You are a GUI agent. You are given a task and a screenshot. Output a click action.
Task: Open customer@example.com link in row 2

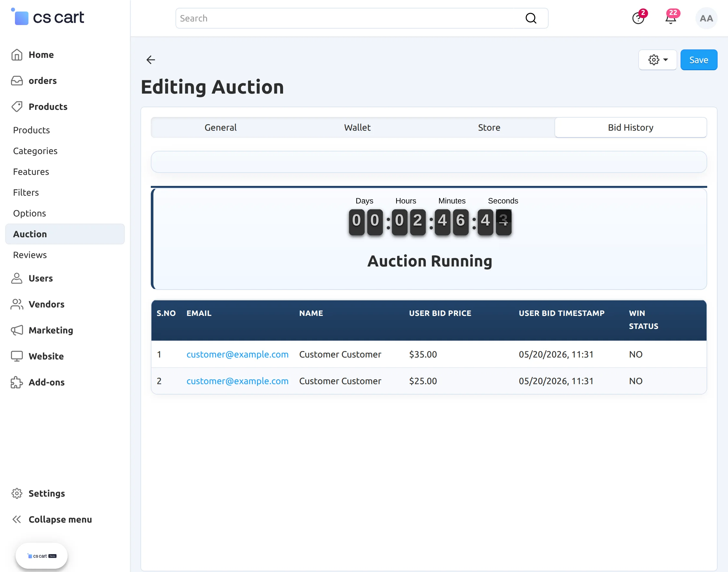pyautogui.click(x=238, y=381)
